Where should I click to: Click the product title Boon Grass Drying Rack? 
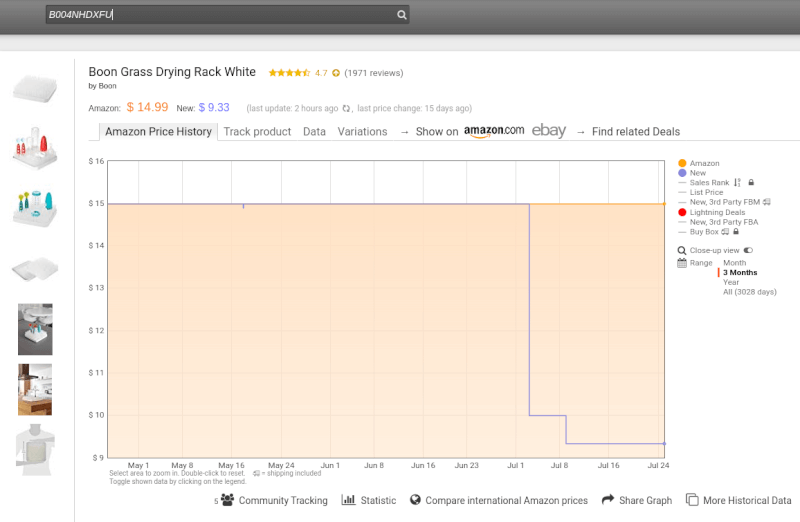pos(172,72)
